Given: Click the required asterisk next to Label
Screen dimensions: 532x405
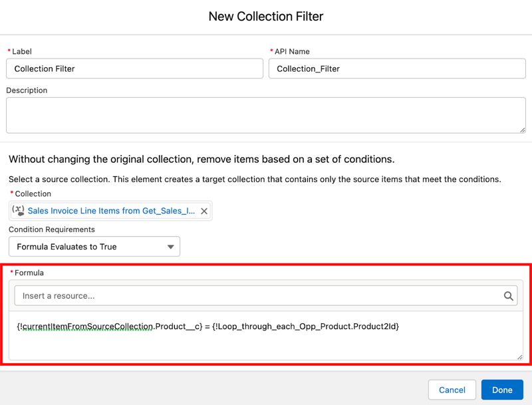Looking at the screenshot, I should 7,51.
